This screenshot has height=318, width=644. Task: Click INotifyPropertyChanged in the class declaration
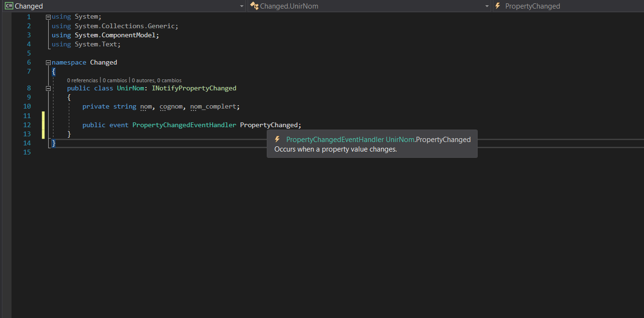coord(194,88)
